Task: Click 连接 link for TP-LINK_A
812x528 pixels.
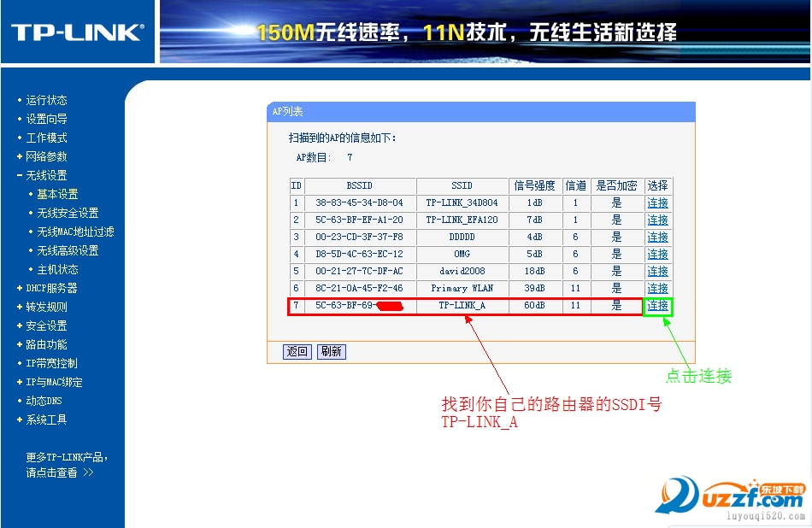Action: click(657, 306)
